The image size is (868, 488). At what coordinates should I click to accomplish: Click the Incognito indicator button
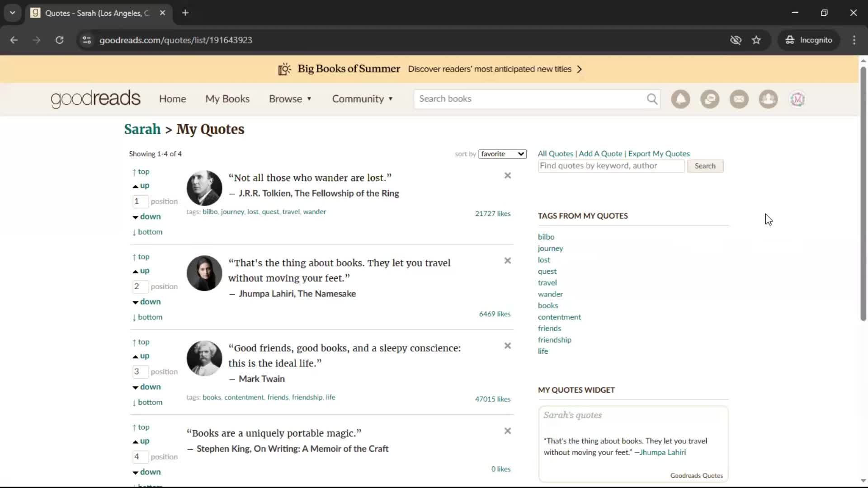point(809,40)
